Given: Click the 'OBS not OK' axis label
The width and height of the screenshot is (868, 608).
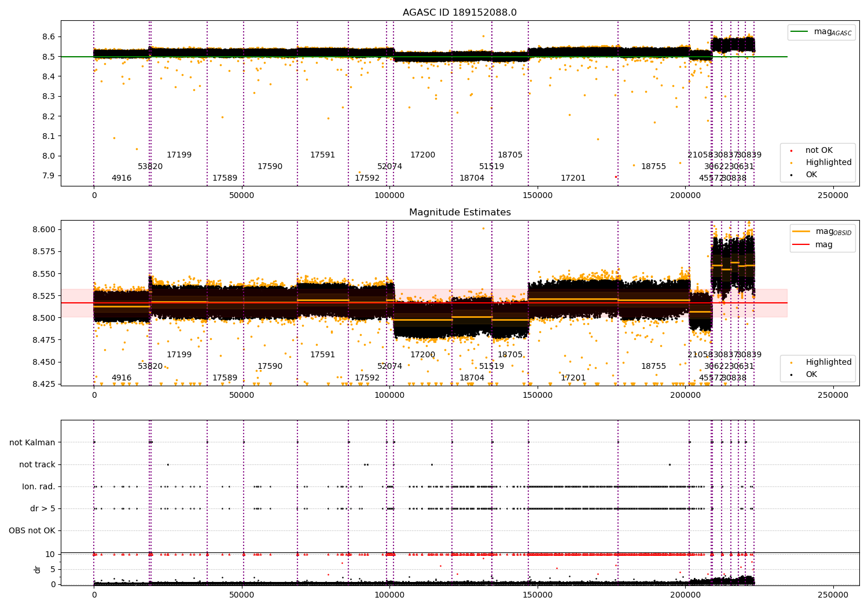Looking at the screenshot, I should click(x=32, y=531).
